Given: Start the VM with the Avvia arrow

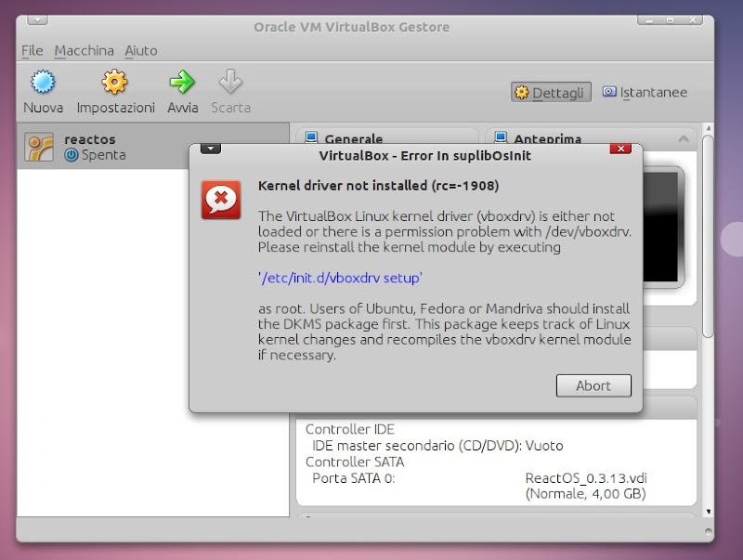Looking at the screenshot, I should (182, 82).
